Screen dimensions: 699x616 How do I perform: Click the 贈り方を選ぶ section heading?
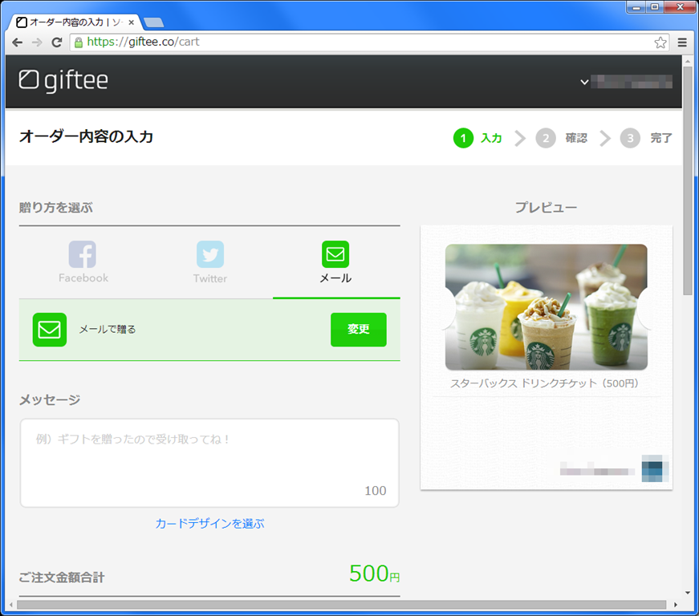click(55, 208)
